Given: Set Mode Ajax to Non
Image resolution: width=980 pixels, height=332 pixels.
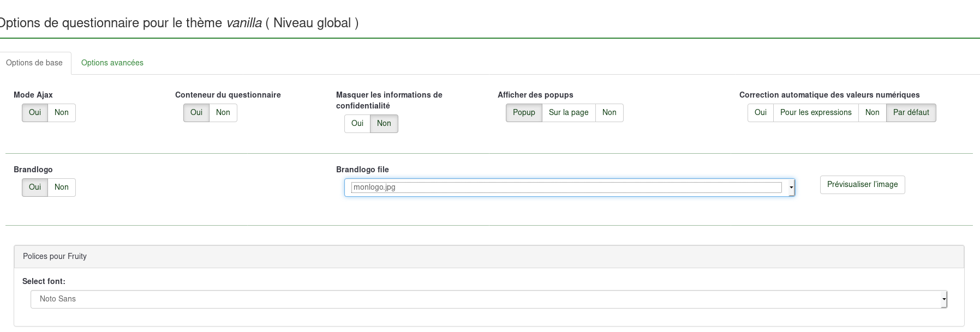Looking at the screenshot, I should pyautogui.click(x=62, y=112).
